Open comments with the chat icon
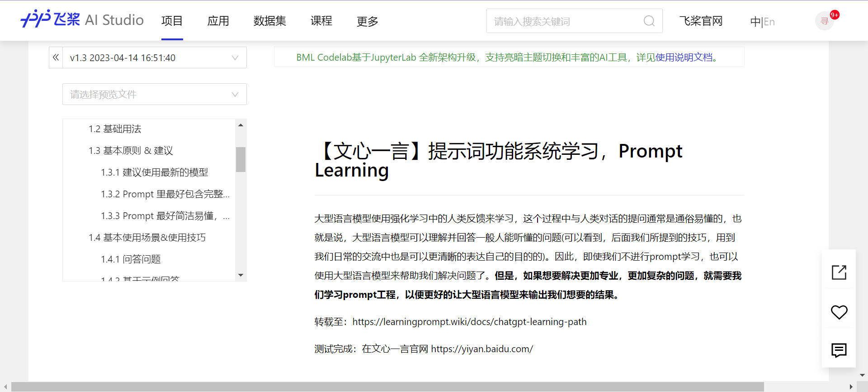Viewport: 868px width, 392px height. [839, 350]
